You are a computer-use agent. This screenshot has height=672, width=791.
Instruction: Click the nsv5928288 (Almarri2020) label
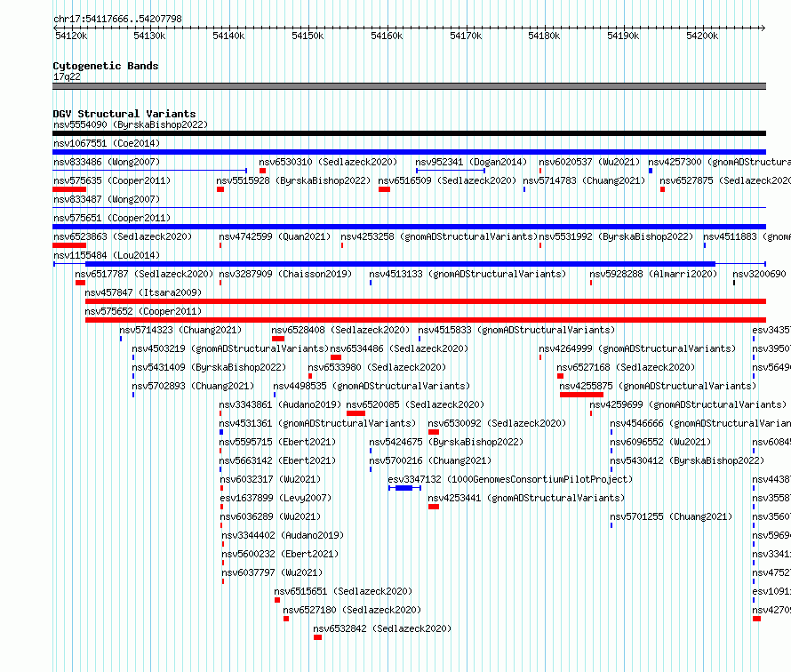(653, 274)
